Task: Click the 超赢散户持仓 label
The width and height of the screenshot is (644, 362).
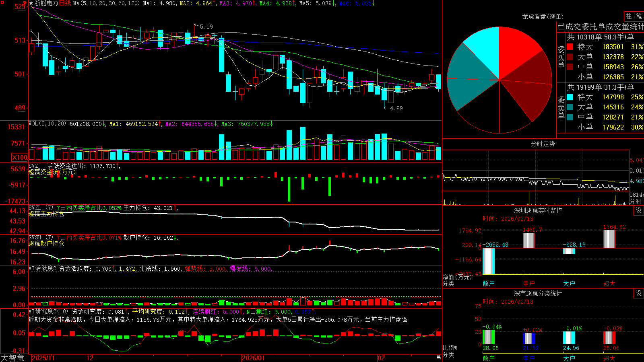Action: tap(46, 243)
